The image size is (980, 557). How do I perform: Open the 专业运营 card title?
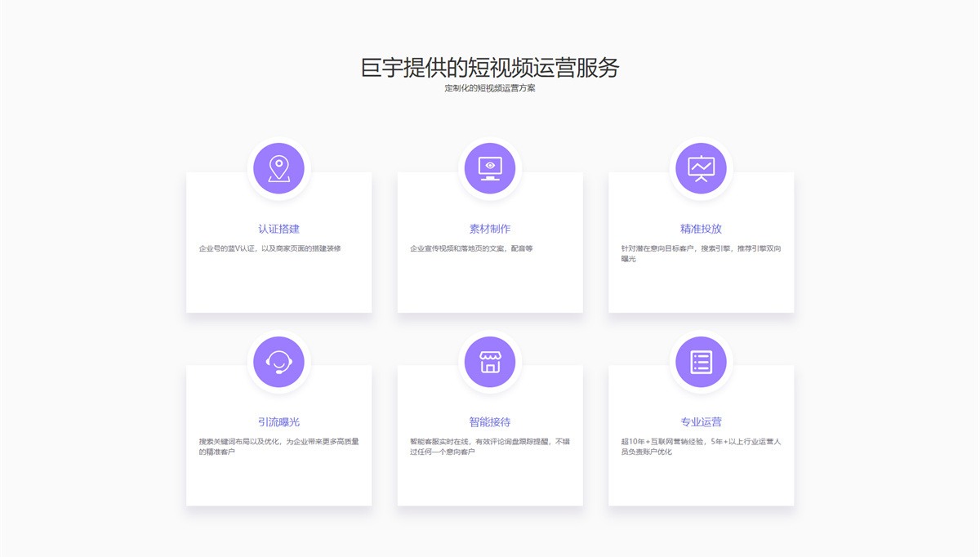click(701, 422)
